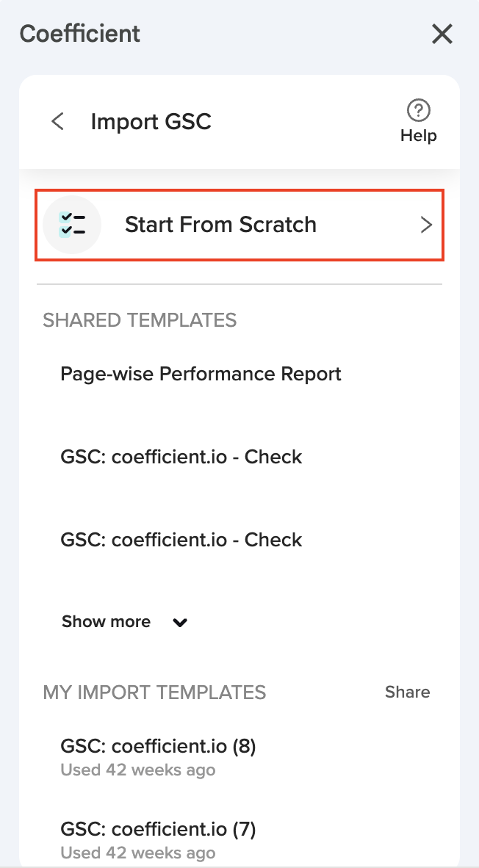Go back using the left arrow
This screenshot has width=479, height=868.
[x=57, y=121]
